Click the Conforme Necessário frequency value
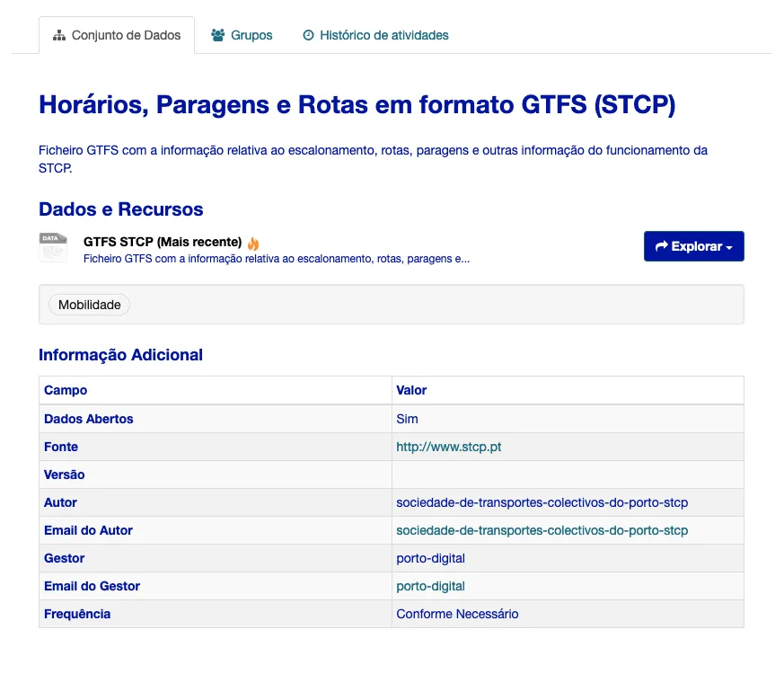This screenshot has width=784, height=683. click(457, 614)
